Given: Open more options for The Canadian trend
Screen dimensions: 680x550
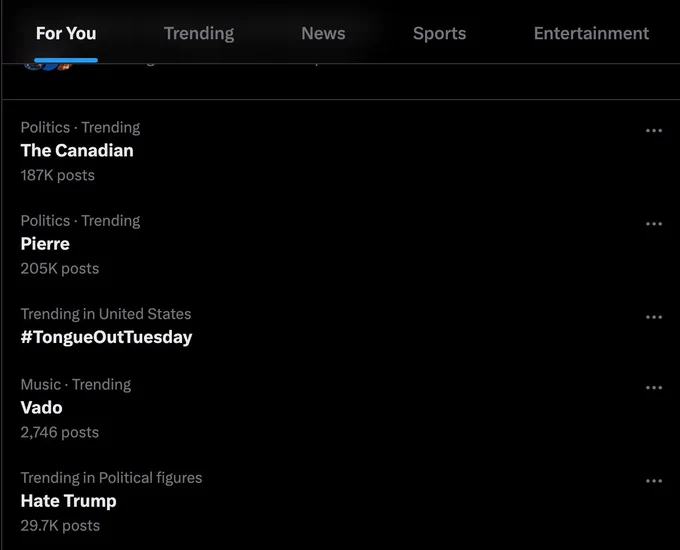Looking at the screenshot, I should pyautogui.click(x=654, y=131).
